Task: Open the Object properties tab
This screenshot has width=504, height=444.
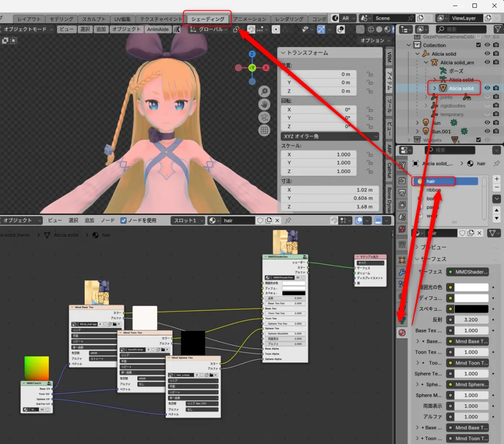Action: [402, 260]
